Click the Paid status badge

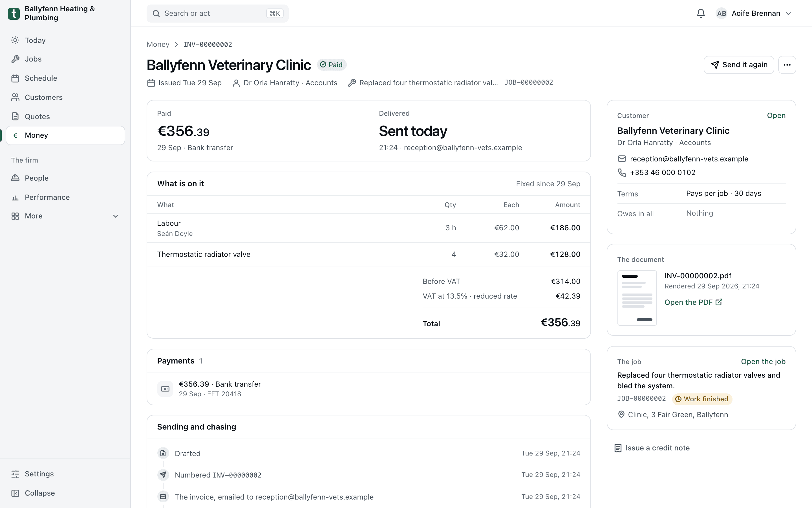click(x=332, y=65)
